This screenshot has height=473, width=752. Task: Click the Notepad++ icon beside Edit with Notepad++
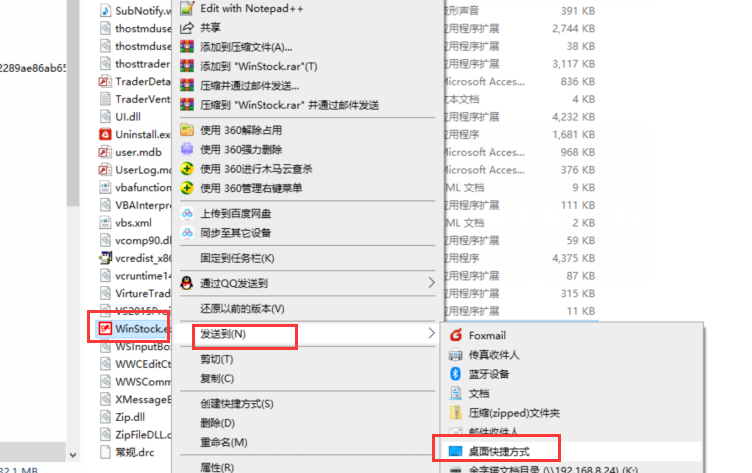[x=187, y=8]
